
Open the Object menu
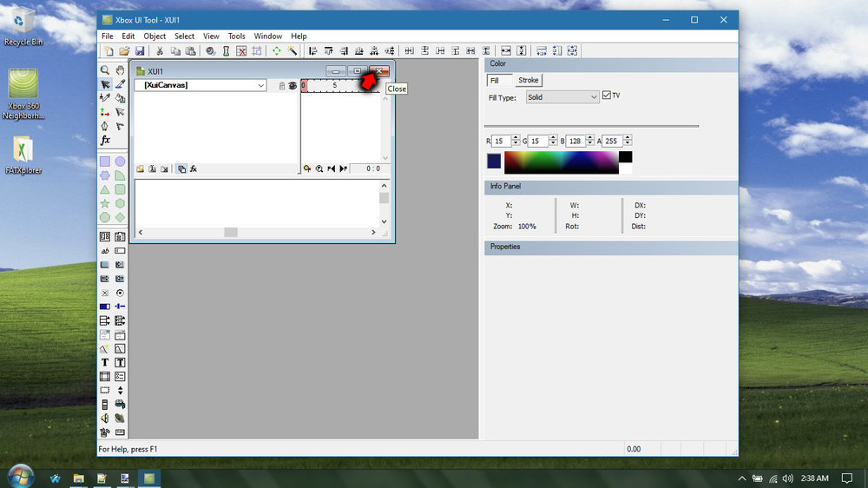coord(155,36)
